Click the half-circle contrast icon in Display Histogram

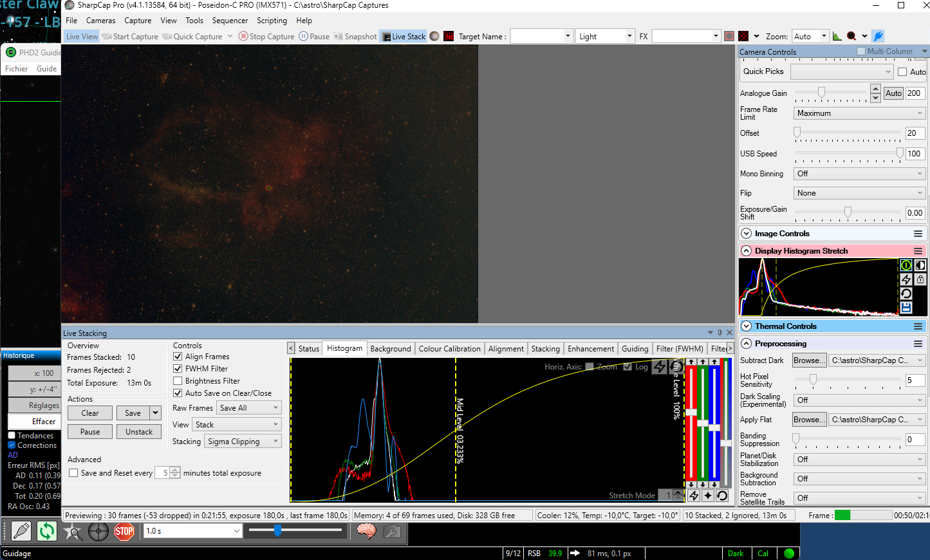920,265
